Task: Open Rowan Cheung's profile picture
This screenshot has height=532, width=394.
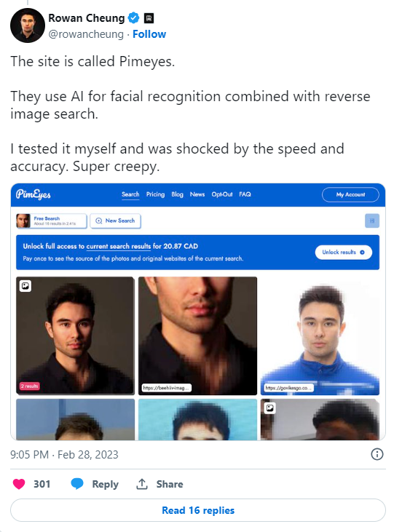Action: click(x=28, y=25)
